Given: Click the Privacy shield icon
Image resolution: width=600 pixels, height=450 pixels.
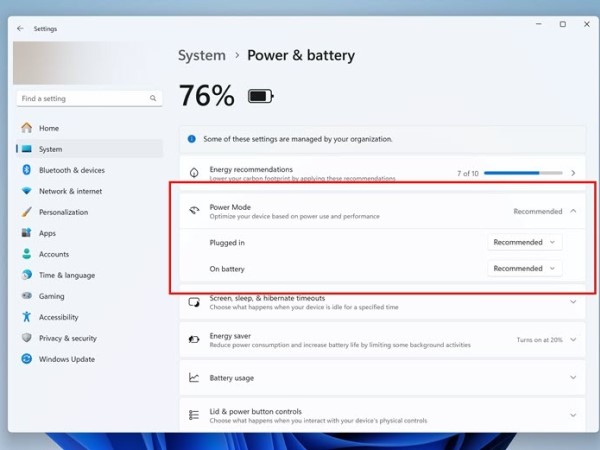Looking at the screenshot, I should pyautogui.click(x=26, y=338).
